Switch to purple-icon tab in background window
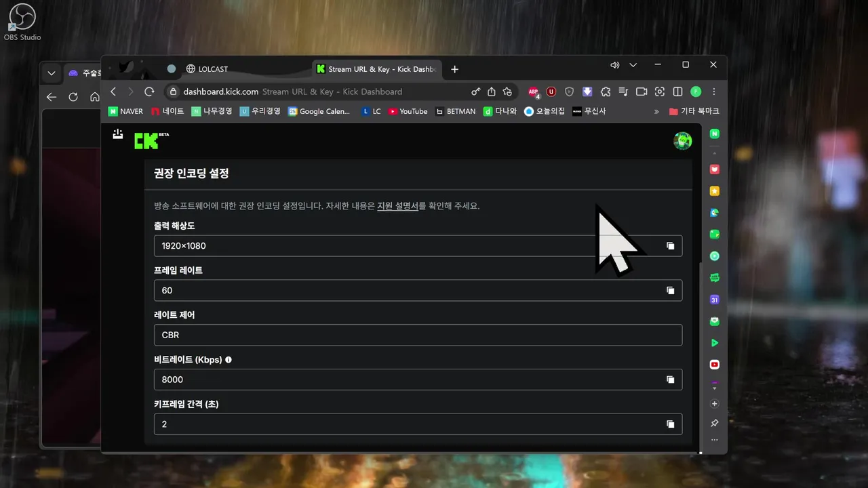The height and width of the screenshot is (488, 868). (83, 73)
